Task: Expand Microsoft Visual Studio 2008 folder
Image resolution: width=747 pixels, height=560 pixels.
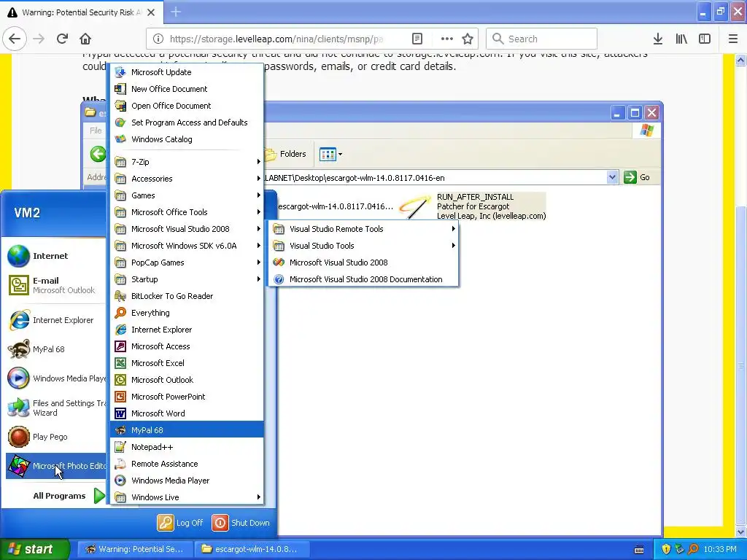Action: click(x=186, y=229)
